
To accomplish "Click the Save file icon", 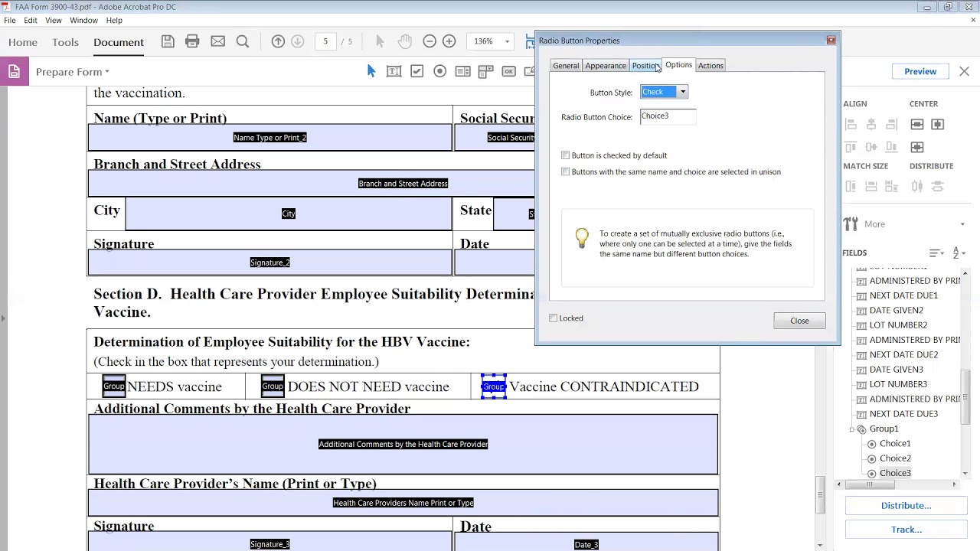I will [168, 41].
